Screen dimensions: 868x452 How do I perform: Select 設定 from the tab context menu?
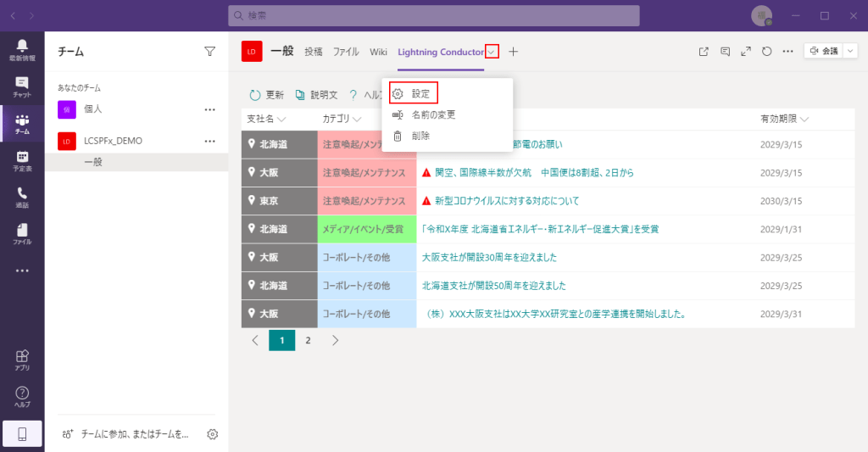point(420,93)
